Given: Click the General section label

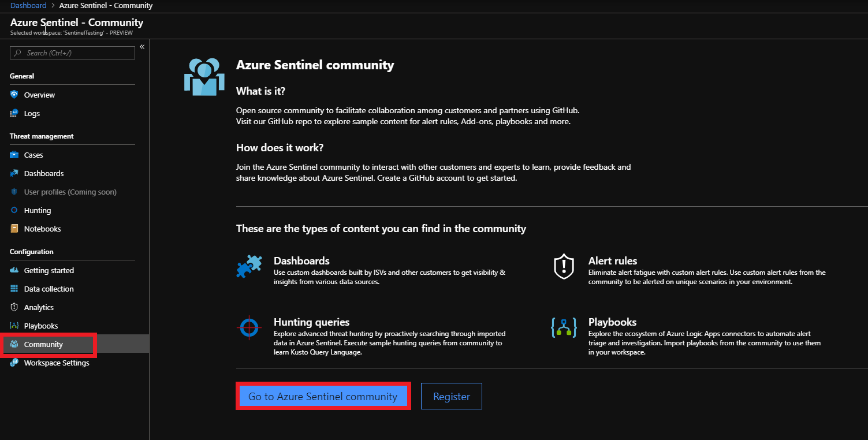Looking at the screenshot, I should [x=22, y=76].
